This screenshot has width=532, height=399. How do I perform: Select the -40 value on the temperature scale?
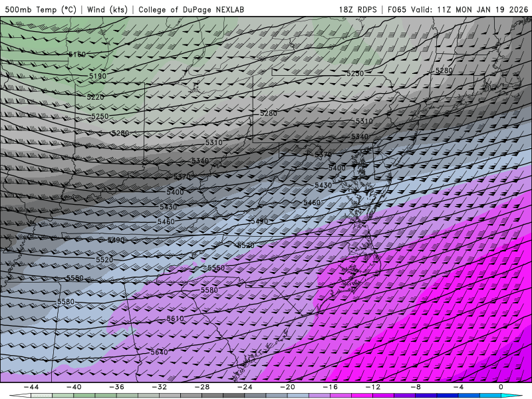coord(74,387)
